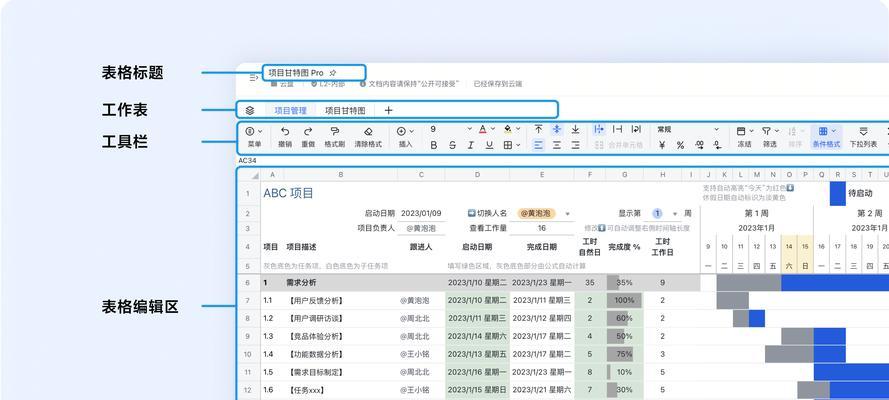Open the week number 1 dropdown arrow

pos(675,214)
